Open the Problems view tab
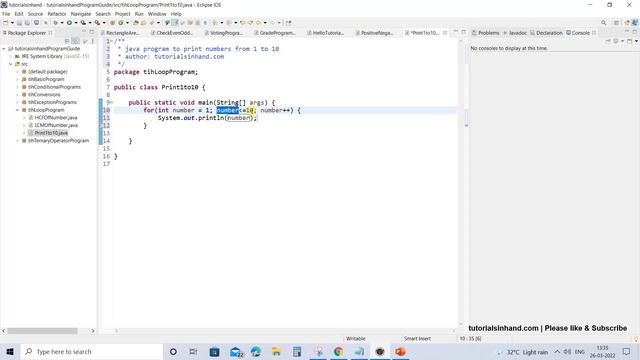 486,33
